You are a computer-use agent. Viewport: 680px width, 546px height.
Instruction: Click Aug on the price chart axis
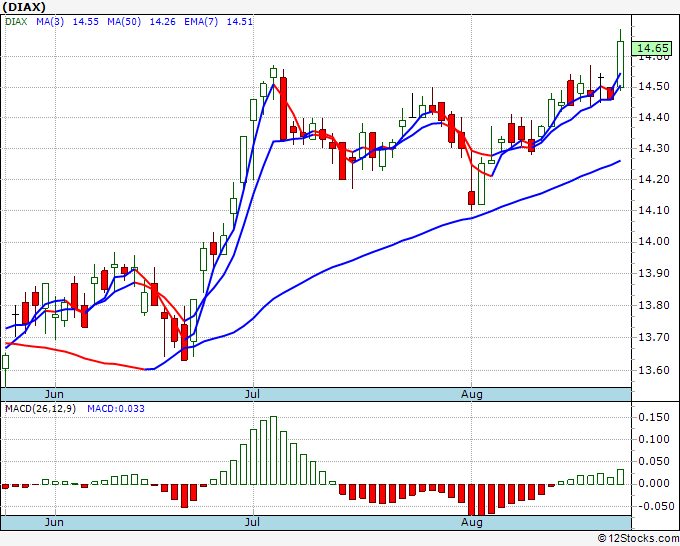click(x=471, y=394)
